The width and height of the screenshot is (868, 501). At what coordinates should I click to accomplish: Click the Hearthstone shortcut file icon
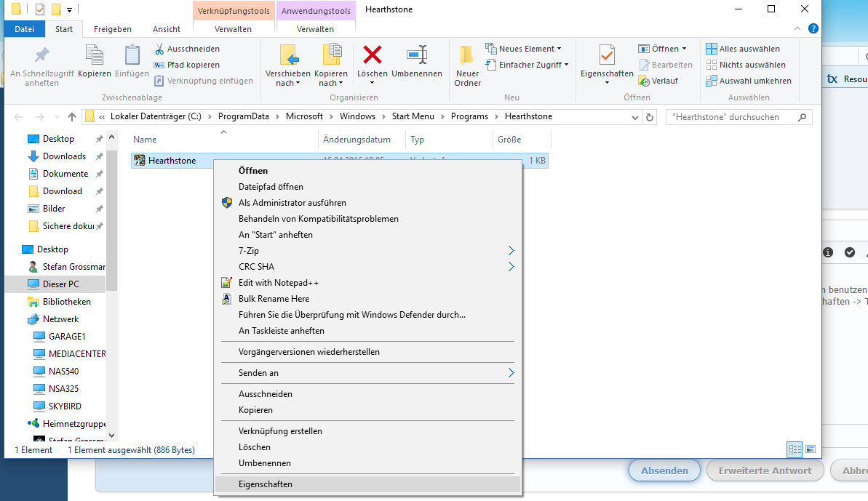coord(140,161)
